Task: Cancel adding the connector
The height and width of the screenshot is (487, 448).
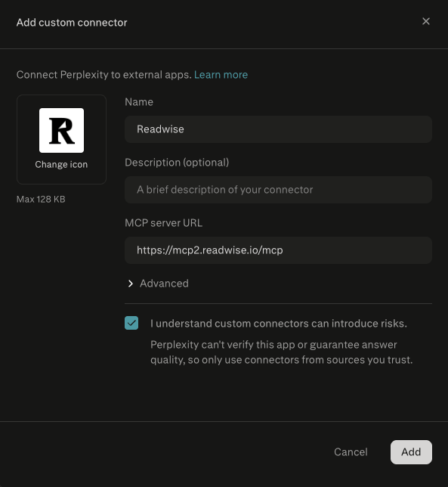Action: point(351,452)
